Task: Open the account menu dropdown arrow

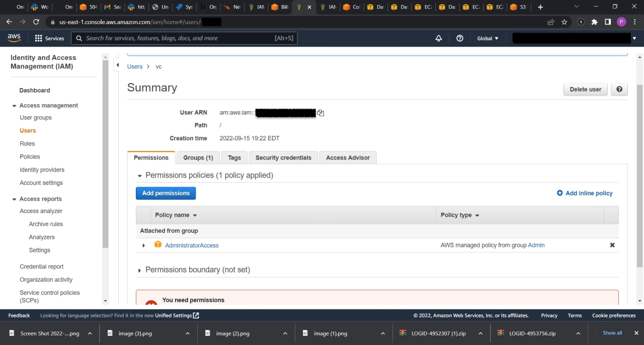Action: pyautogui.click(x=634, y=38)
